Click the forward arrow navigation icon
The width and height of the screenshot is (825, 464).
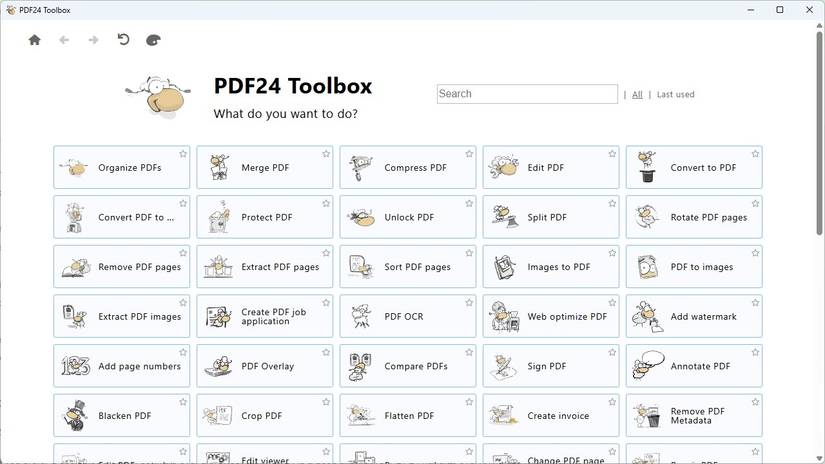(94, 40)
